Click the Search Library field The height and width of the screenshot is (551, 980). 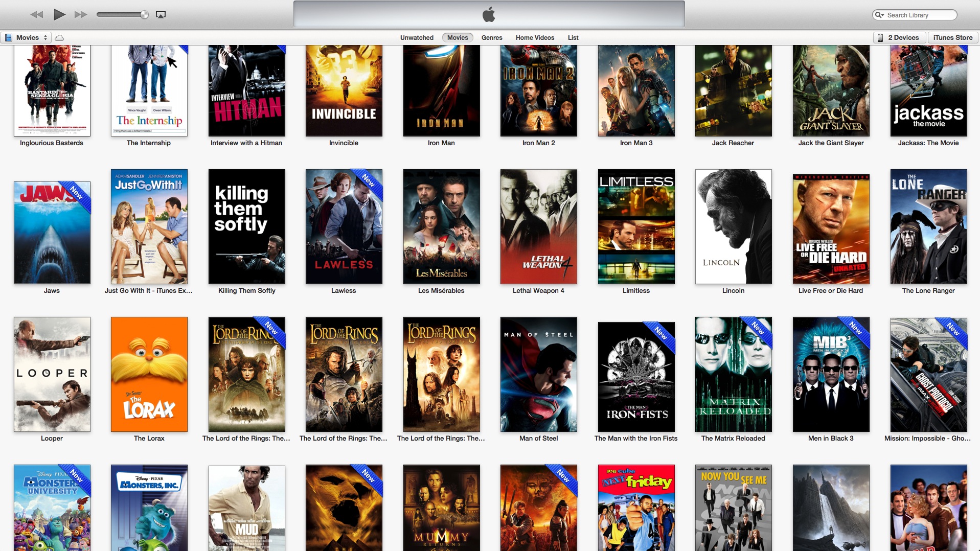(x=915, y=15)
